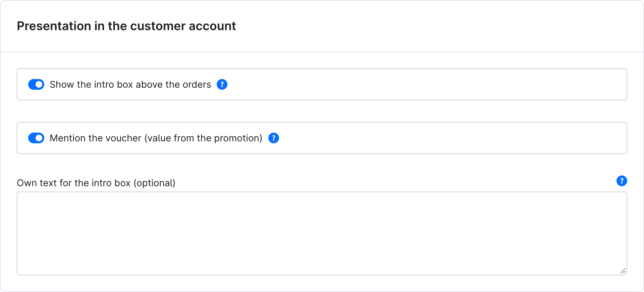Switch off intro box display above orders
Image resolution: width=644 pixels, height=292 pixels.
coord(36,84)
